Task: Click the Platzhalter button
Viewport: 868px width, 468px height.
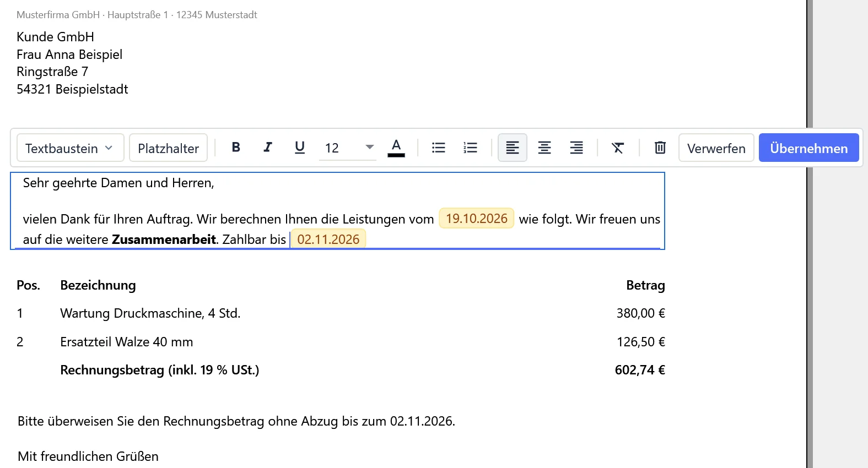Action: (168, 148)
